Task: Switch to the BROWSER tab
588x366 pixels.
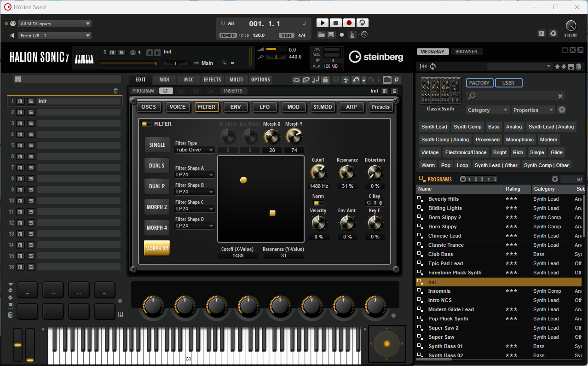Action: pos(467,52)
